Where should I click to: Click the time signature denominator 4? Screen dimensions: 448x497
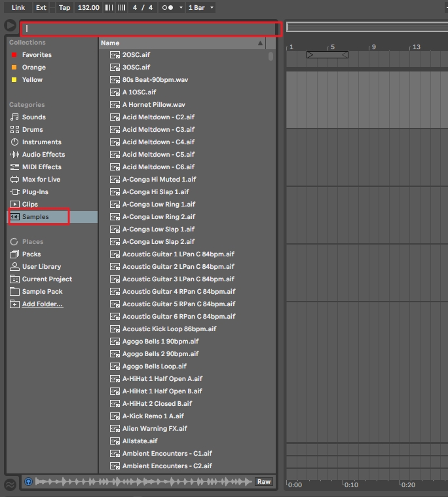pos(151,8)
